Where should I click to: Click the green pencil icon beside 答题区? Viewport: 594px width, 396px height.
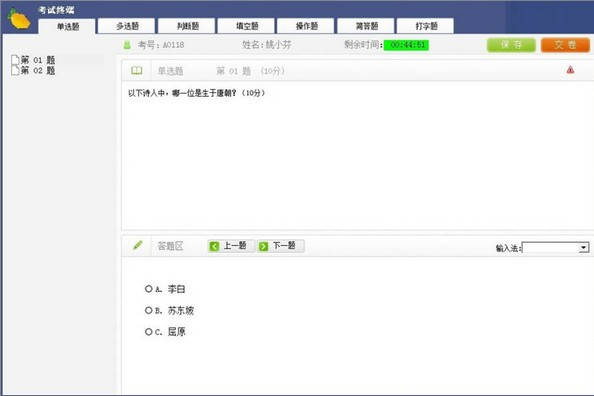138,245
